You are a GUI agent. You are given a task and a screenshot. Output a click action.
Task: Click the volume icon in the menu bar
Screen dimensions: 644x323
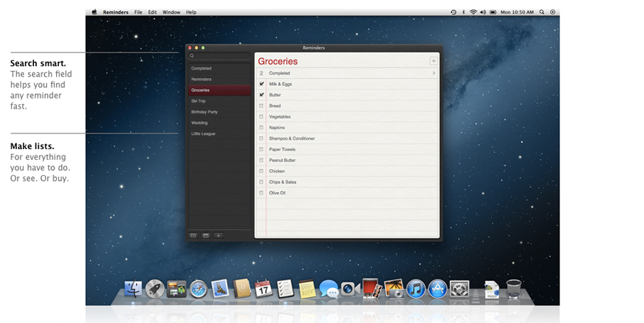(x=483, y=12)
